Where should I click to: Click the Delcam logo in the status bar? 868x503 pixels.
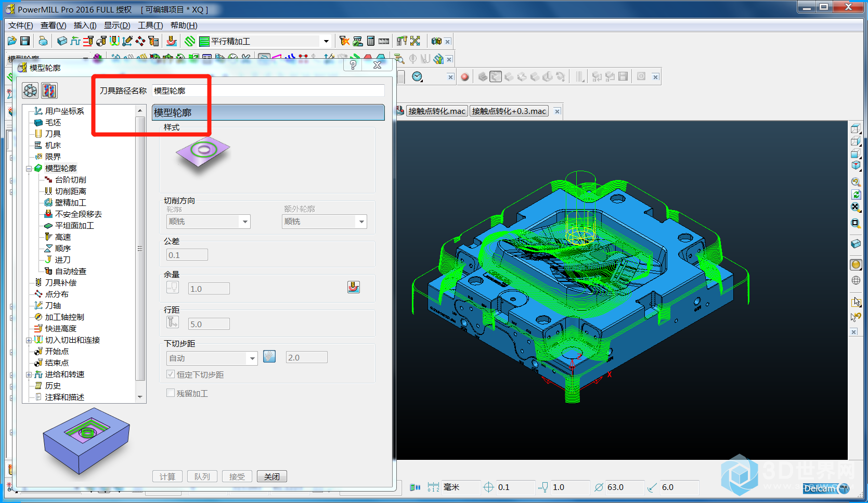click(826, 488)
